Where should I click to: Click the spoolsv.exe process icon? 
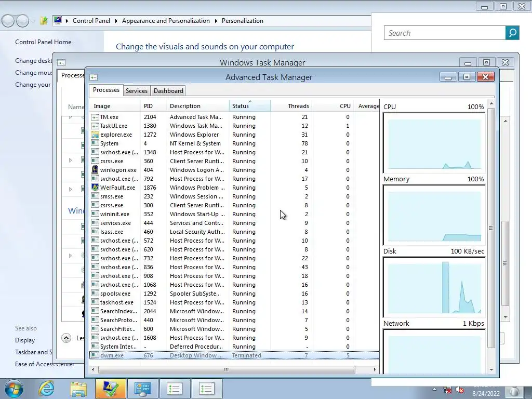(x=95, y=294)
